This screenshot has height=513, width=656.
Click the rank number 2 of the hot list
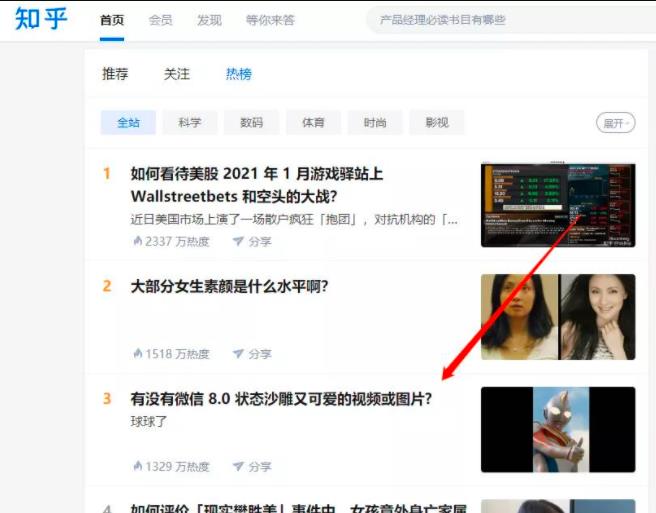coord(107,286)
